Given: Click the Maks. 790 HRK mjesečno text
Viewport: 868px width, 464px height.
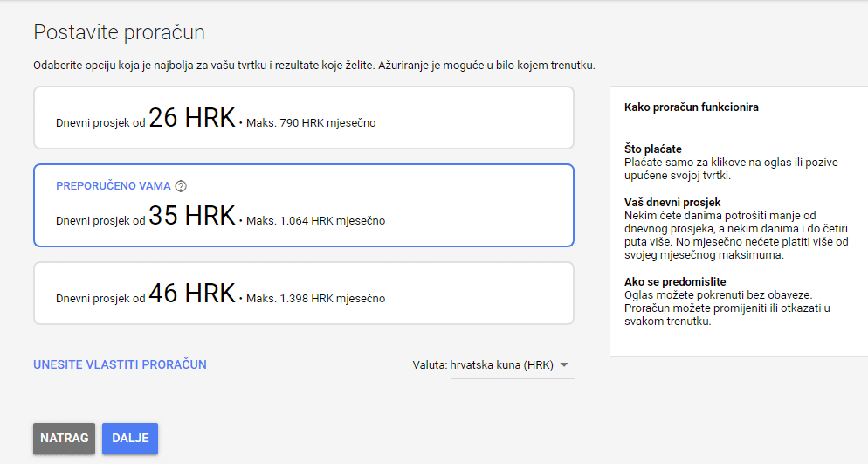Looking at the screenshot, I should pyautogui.click(x=311, y=123).
